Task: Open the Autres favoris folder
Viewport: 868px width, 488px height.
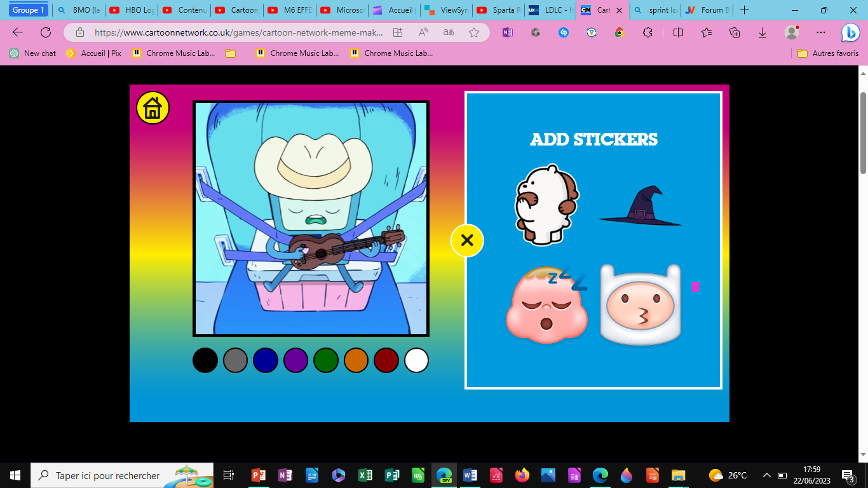Action: coord(828,53)
